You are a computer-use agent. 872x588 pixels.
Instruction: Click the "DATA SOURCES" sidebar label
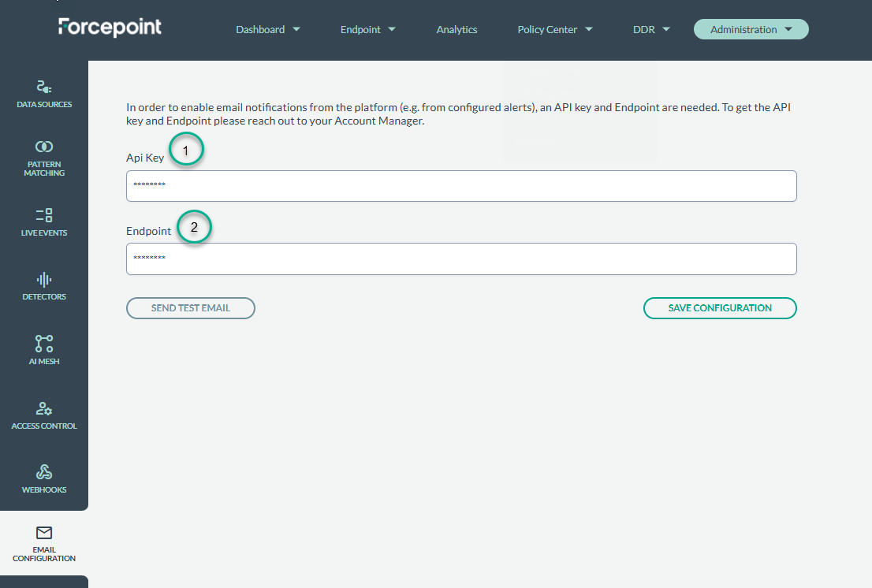[44, 105]
